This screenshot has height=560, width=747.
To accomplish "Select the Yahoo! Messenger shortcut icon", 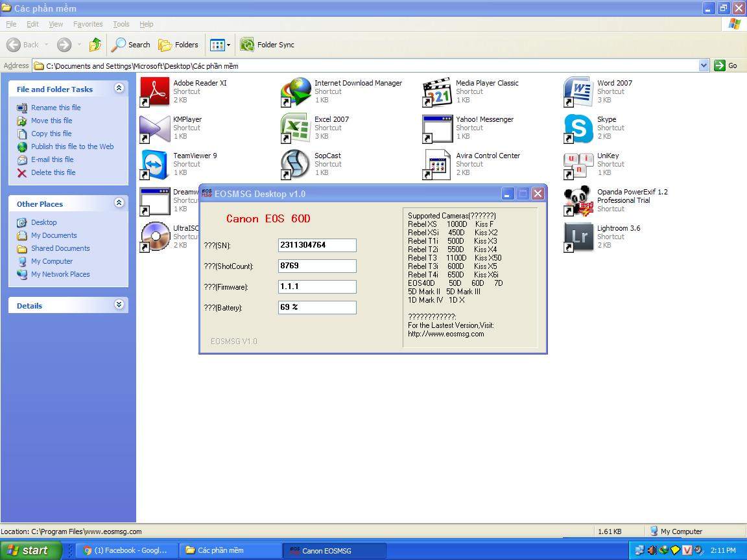I will [437, 128].
